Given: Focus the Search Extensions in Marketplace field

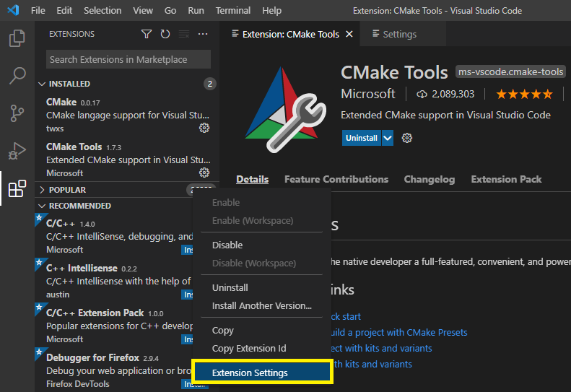Looking at the screenshot, I should 128,59.
